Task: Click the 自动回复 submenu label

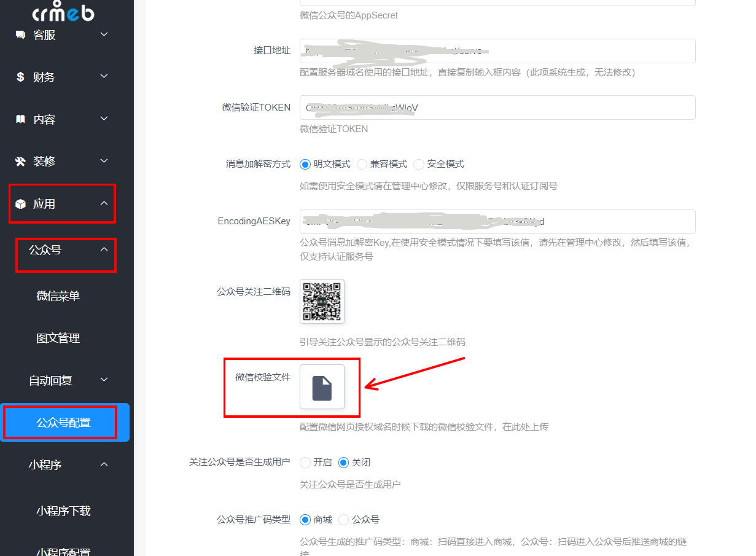Action: (x=50, y=381)
